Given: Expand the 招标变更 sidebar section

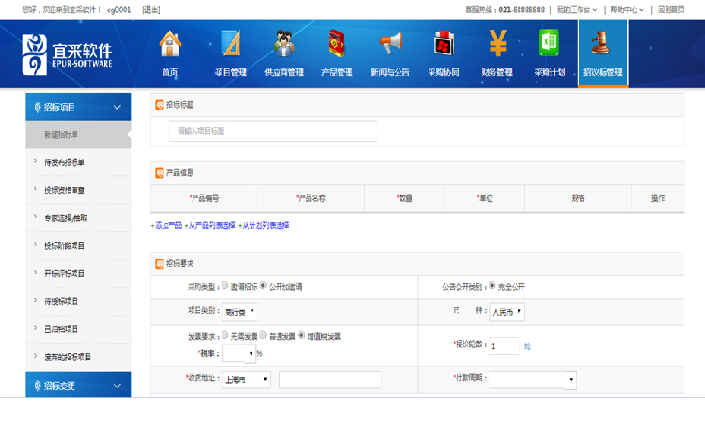Looking at the screenshot, I should (78, 384).
